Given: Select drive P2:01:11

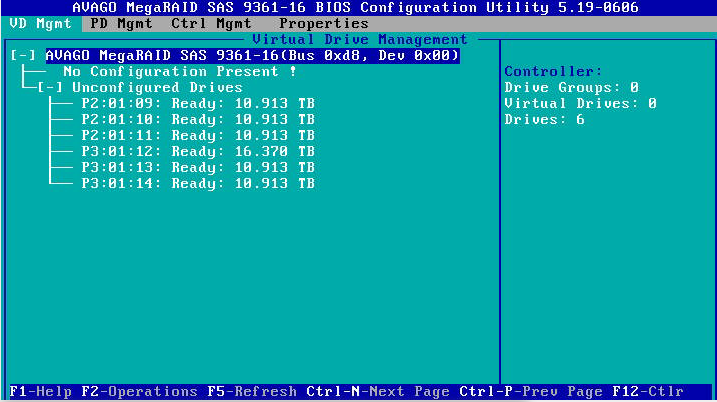Looking at the screenshot, I should tap(198, 136).
